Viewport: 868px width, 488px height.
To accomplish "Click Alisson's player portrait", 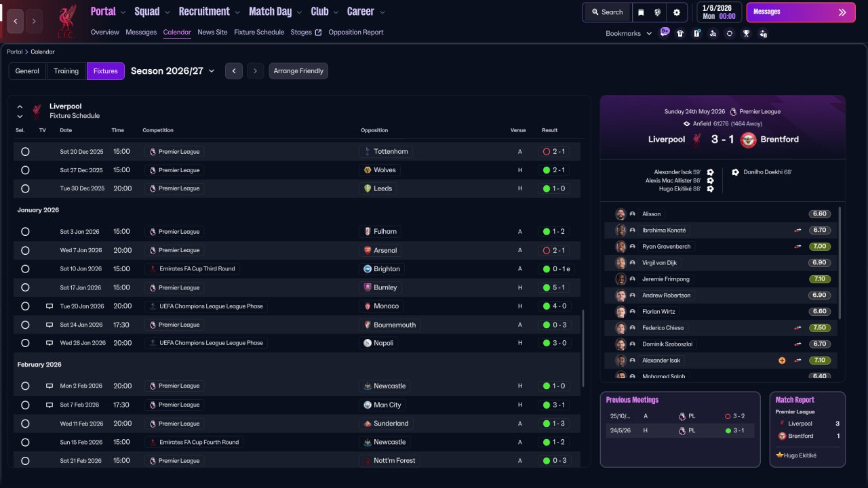I will pos(620,214).
